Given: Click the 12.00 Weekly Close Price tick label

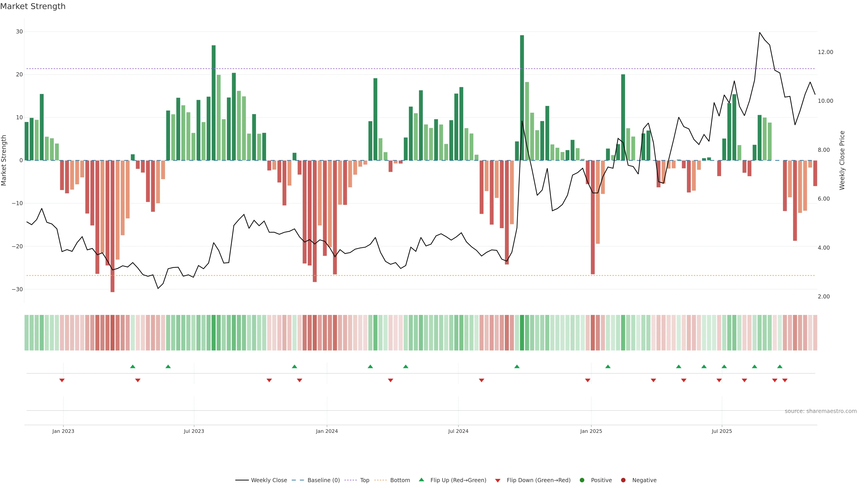Looking at the screenshot, I should coord(825,52).
